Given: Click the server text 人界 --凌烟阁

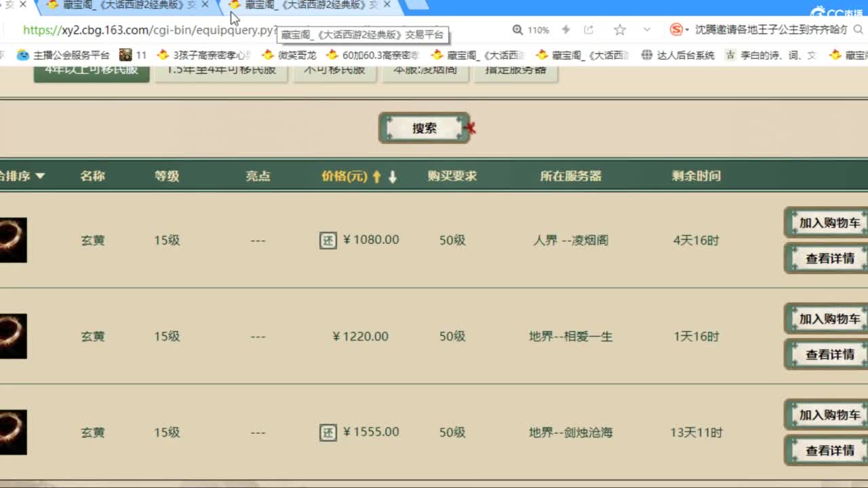Looking at the screenshot, I should (x=571, y=240).
